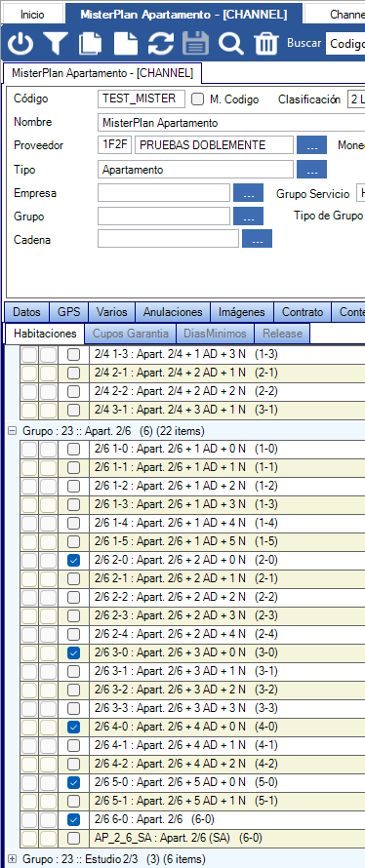
Task: Check the 2/4 2-2 room checkbox
Action: pyautogui.click(x=73, y=392)
